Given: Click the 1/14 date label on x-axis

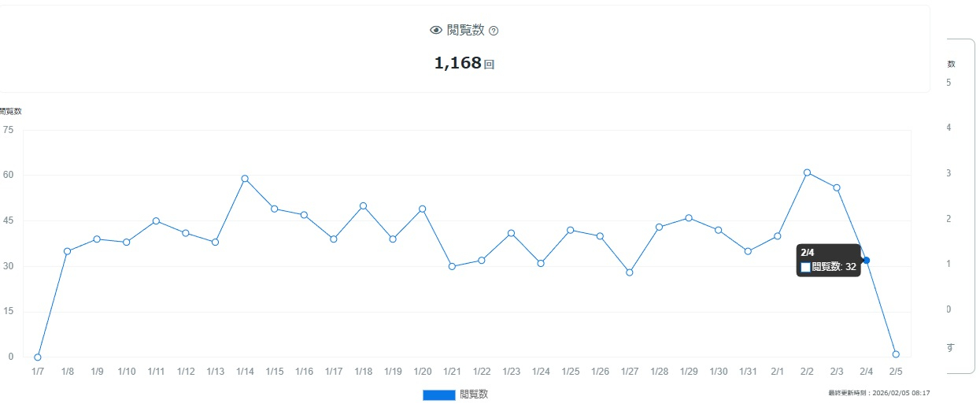Looking at the screenshot, I should (x=245, y=372).
